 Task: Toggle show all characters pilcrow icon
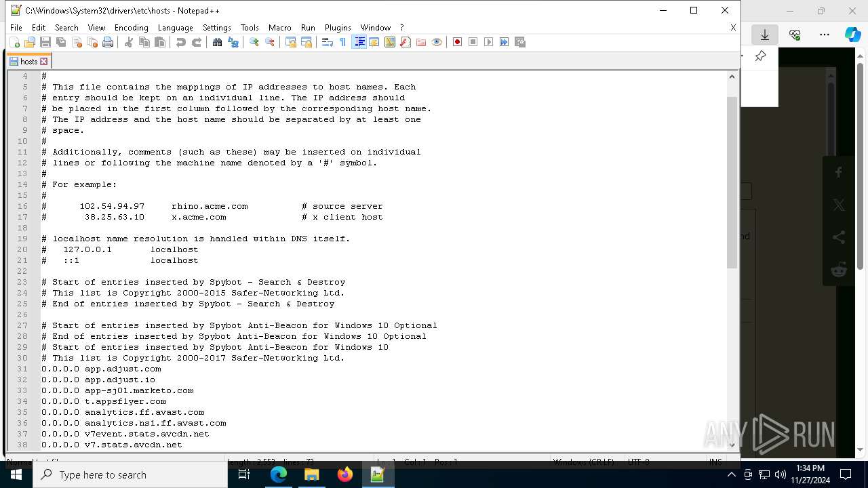pyautogui.click(x=343, y=42)
